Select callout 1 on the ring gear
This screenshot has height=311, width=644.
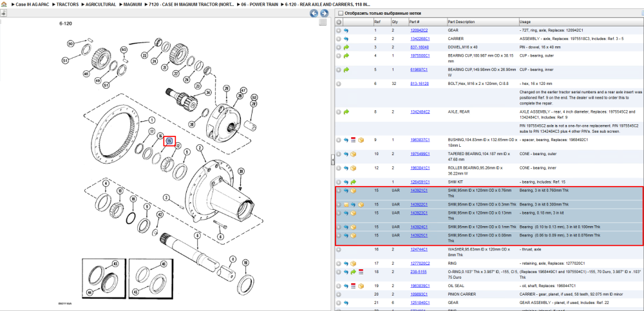click(x=151, y=120)
